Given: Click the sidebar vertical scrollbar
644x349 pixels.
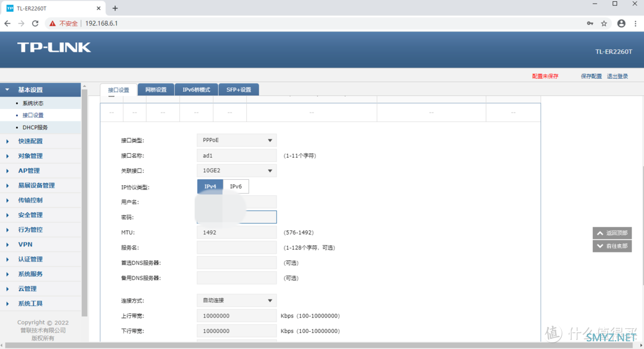Looking at the screenshot, I should click(x=85, y=202).
